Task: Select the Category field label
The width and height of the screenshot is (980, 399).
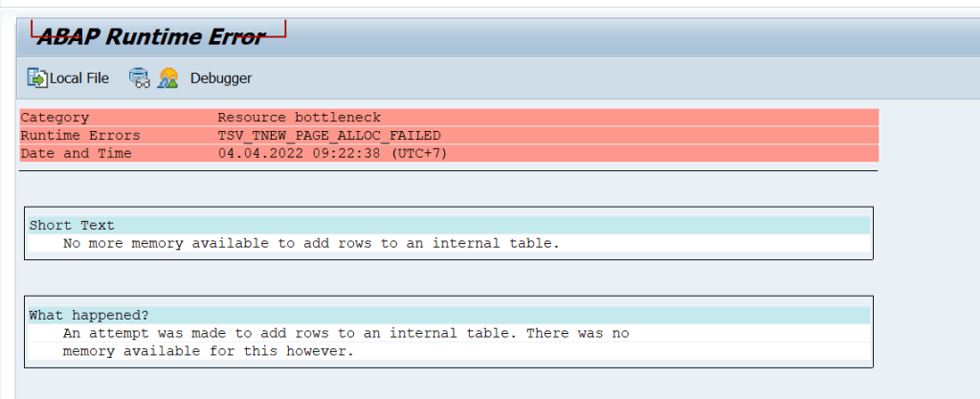Action: (x=55, y=118)
